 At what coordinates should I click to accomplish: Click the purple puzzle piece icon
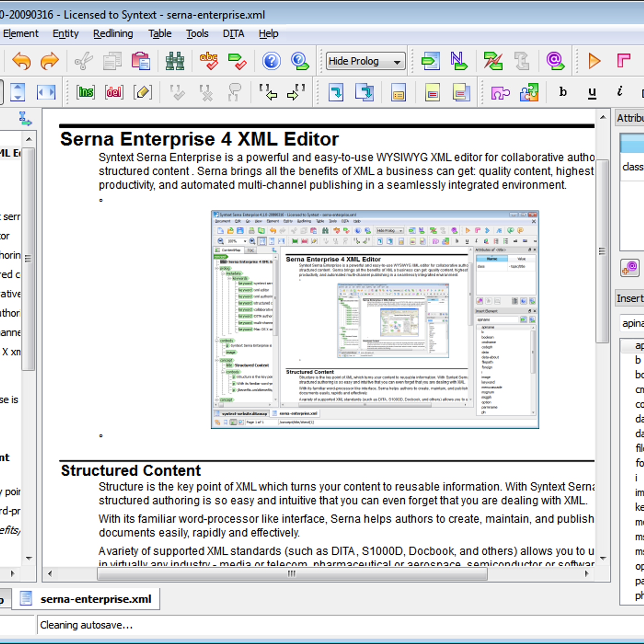tap(500, 93)
